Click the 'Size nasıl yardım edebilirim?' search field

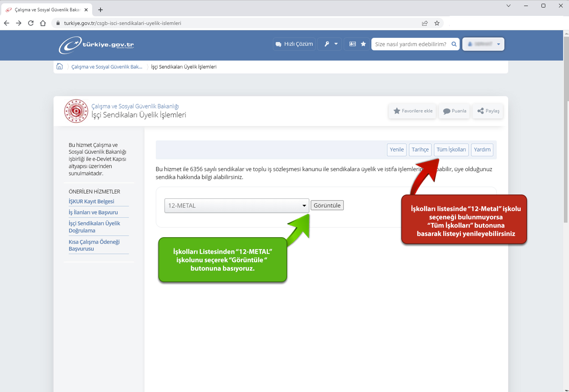[x=410, y=44]
